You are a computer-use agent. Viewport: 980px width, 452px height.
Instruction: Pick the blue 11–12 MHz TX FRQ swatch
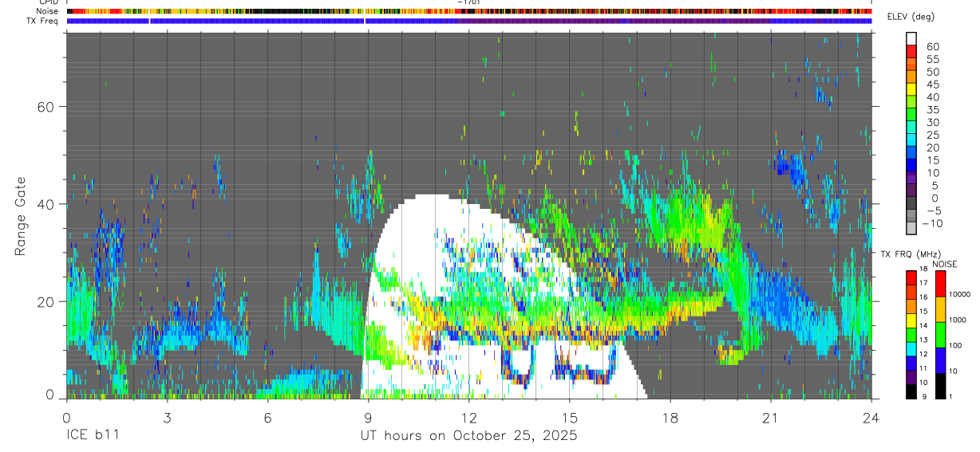point(911,363)
